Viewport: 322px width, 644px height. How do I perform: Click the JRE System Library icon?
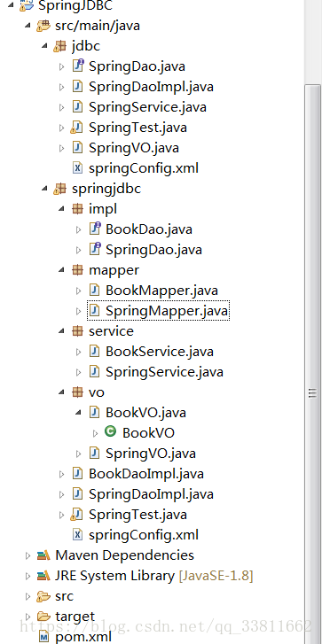click(43, 576)
